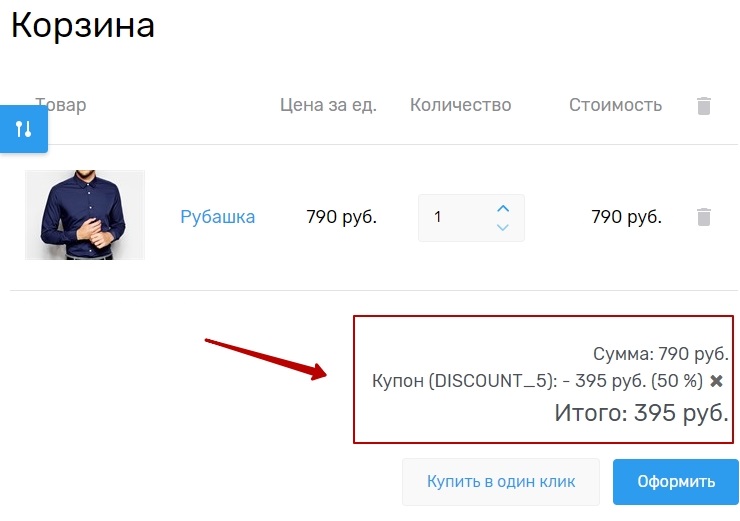Click the Сумма: 790 руб. subtotal line

pyautogui.click(x=660, y=353)
